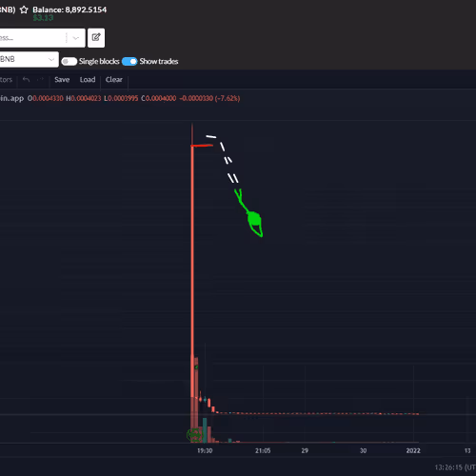Click inside the address input field
The image size is (476, 476).
(x=31, y=38)
